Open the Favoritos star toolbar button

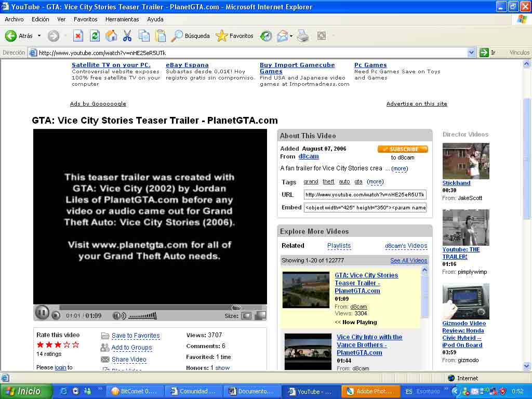coord(234,36)
